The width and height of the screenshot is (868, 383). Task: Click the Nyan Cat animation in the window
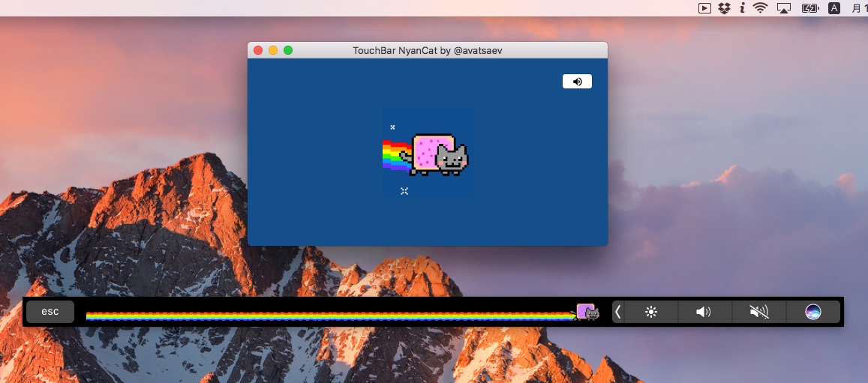(x=427, y=153)
